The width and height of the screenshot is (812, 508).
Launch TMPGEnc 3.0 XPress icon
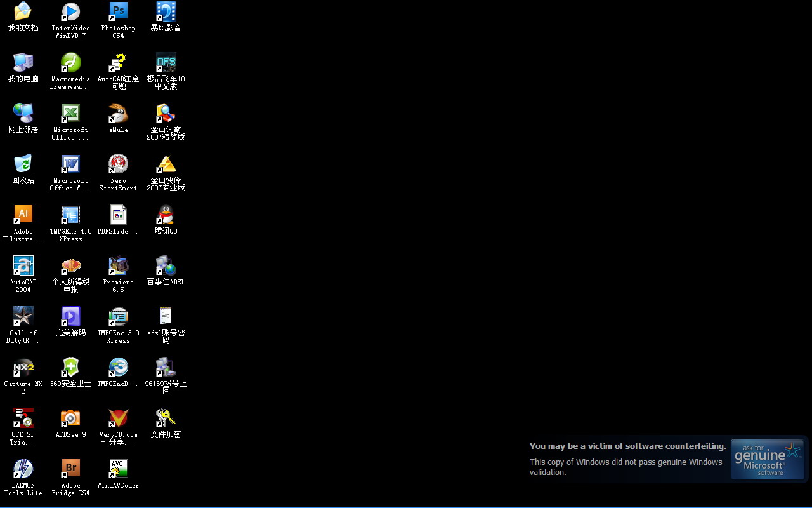coord(118,316)
